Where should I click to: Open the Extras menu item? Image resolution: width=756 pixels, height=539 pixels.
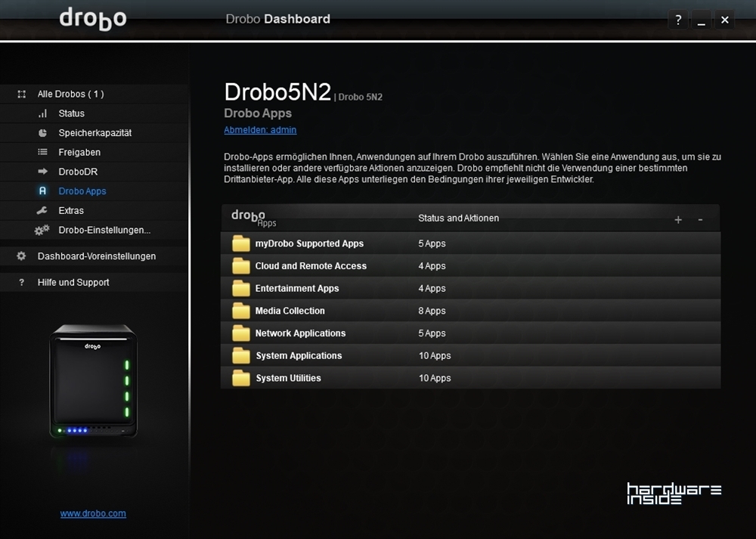94,211
